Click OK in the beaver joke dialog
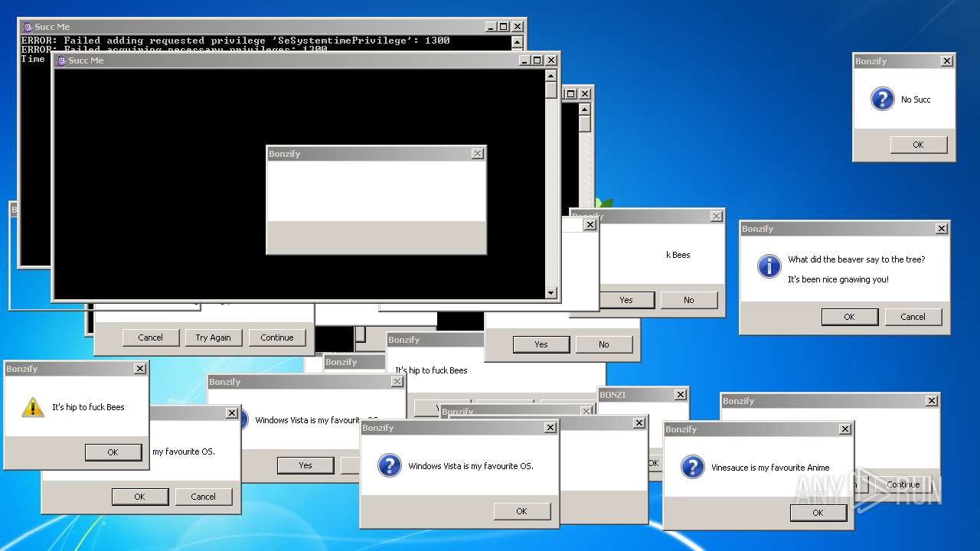980x551 pixels. 849,317
